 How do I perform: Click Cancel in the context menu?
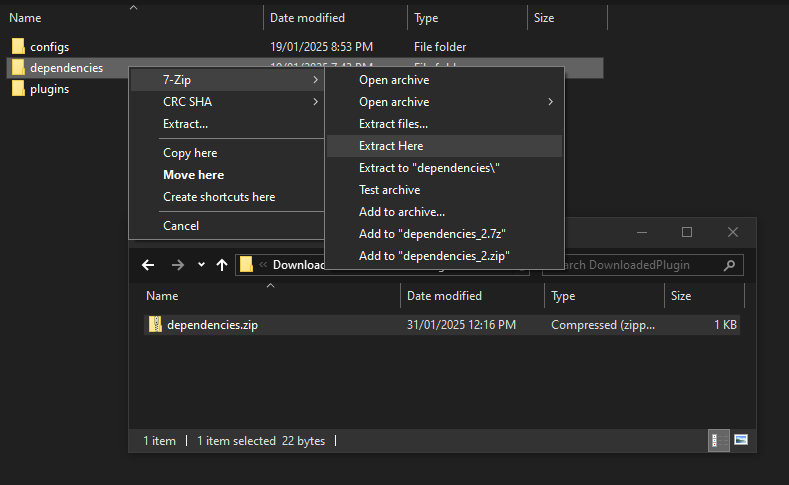[181, 226]
